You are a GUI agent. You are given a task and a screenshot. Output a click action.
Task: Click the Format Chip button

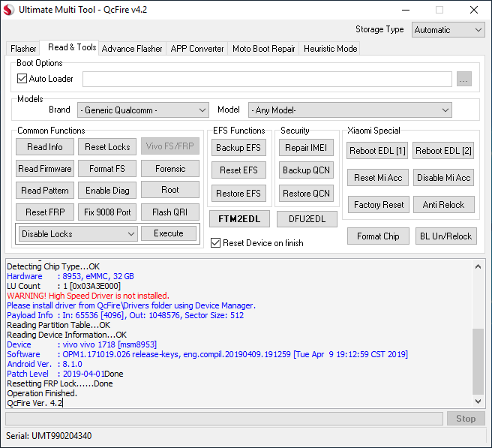point(378,236)
